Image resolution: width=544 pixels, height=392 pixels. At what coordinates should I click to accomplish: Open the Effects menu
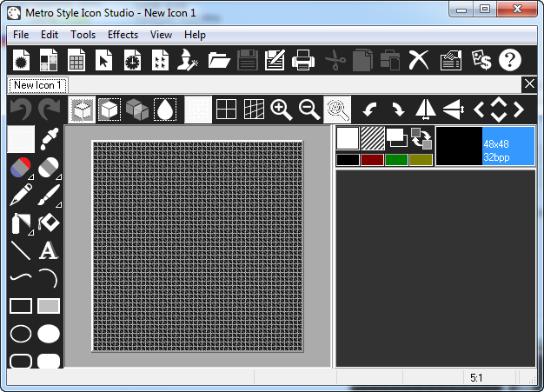click(123, 35)
